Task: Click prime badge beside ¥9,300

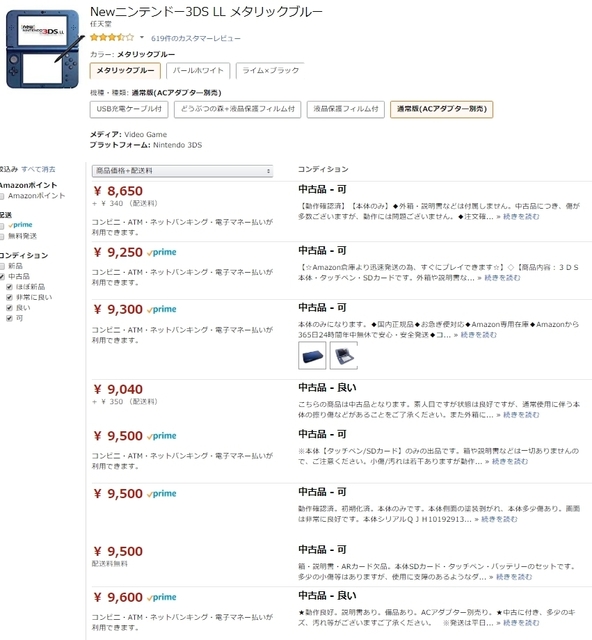Action: click(x=162, y=309)
